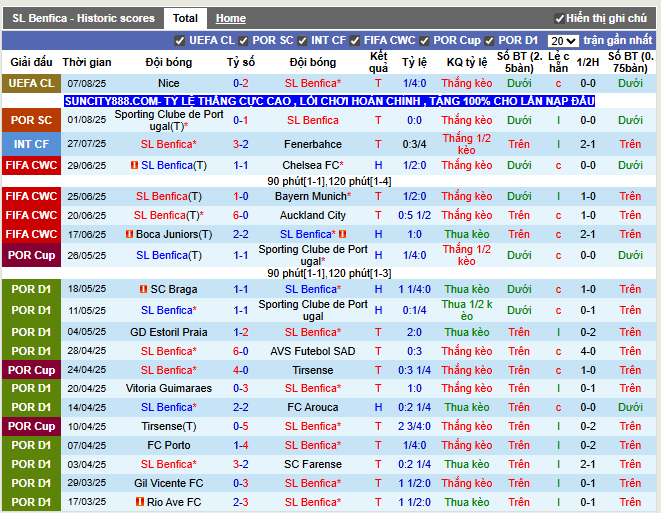Screen dimensions: 661x513
Task: Click the 0-2 score of Nice match
Action: [241, 83]
